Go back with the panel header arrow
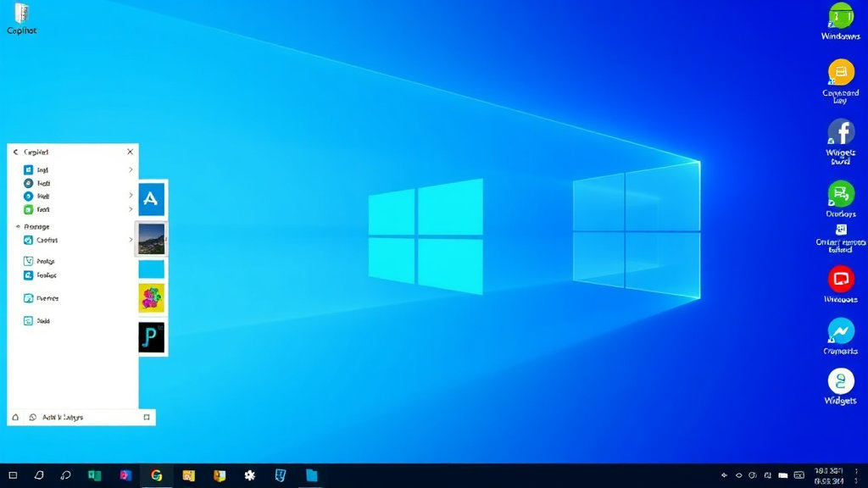 tap(15, 152)
